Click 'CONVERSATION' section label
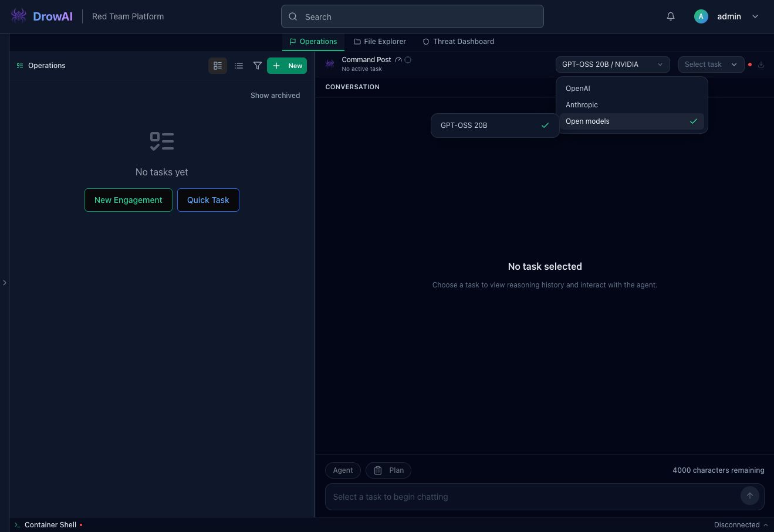774x532 pixels. coord(353,87)
